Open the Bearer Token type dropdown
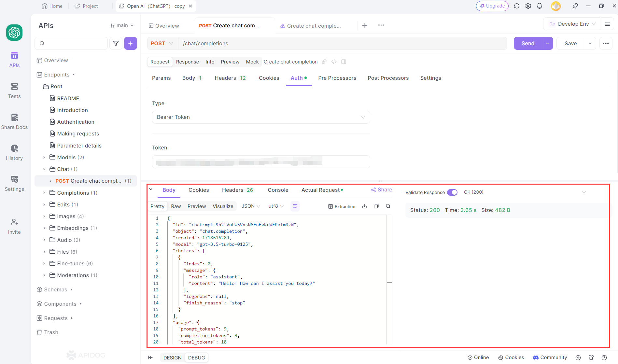Screen dimensions: 618x364 pos(261,117)
